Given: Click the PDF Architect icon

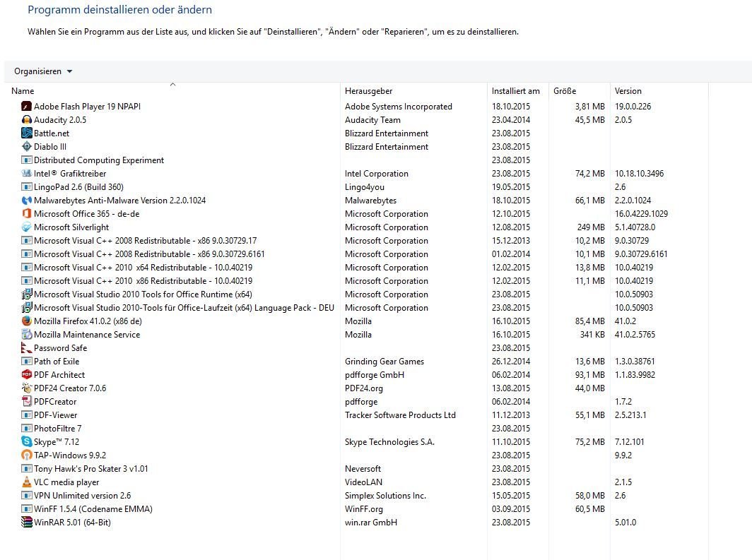Looking at the screenshot, I should click(x=27, y=374).
